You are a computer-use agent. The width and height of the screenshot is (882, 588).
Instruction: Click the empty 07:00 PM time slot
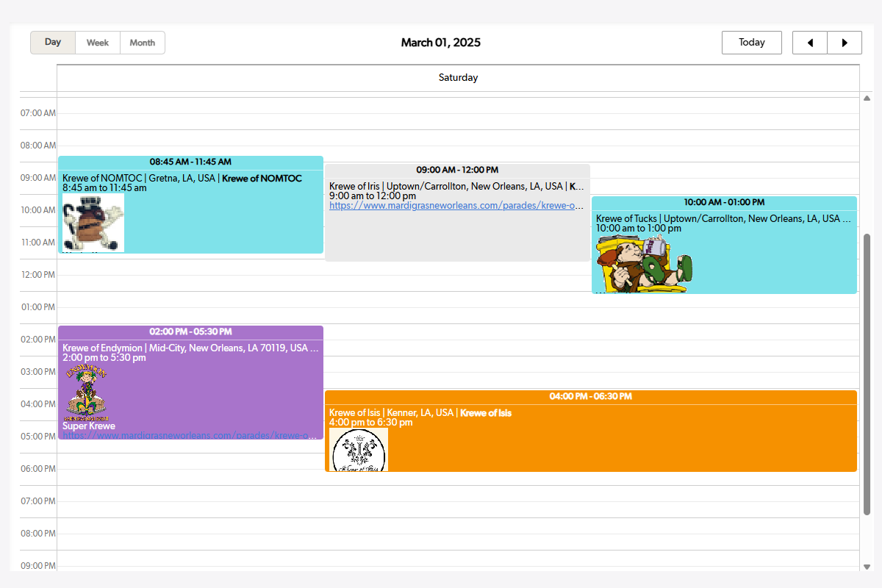[458, 501]
